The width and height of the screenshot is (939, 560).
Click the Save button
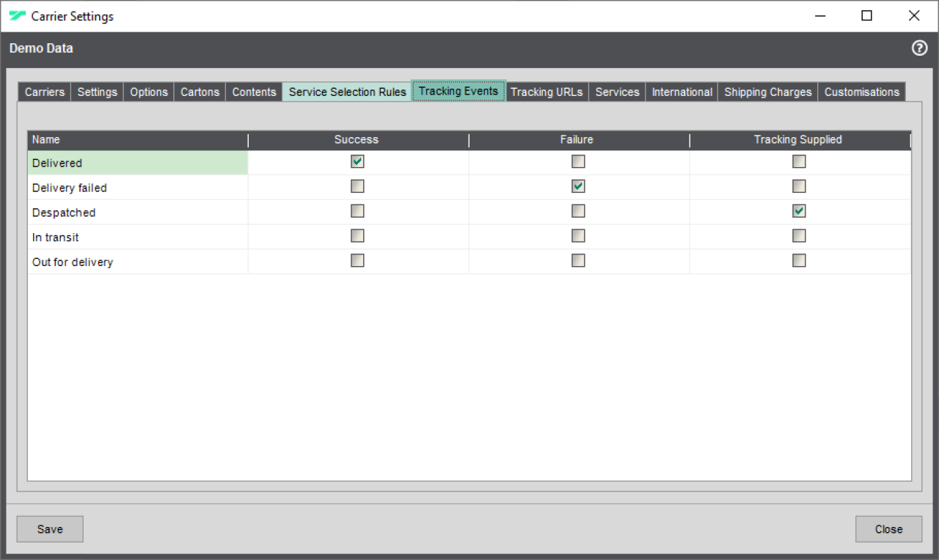[x=50, y=529]
